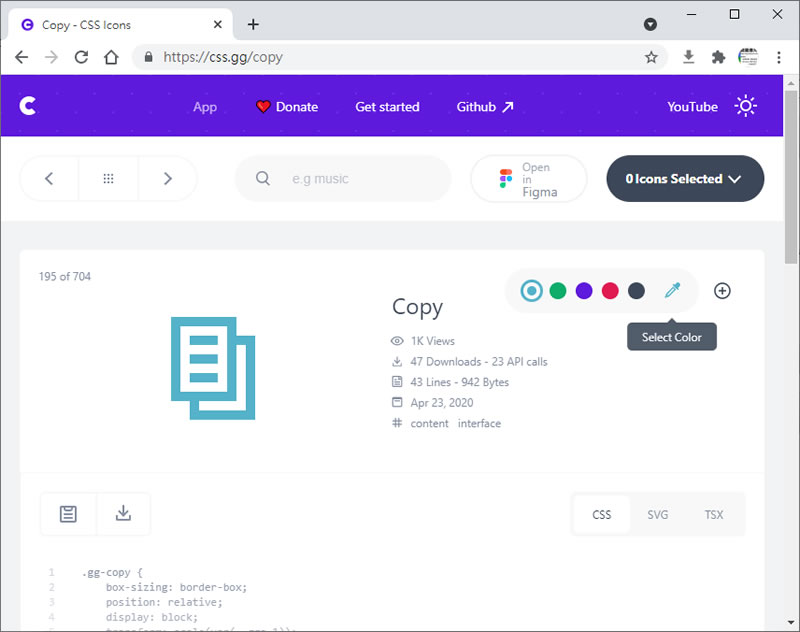Reload the page
The image size is (800, 632).
(x=81, y=57)
